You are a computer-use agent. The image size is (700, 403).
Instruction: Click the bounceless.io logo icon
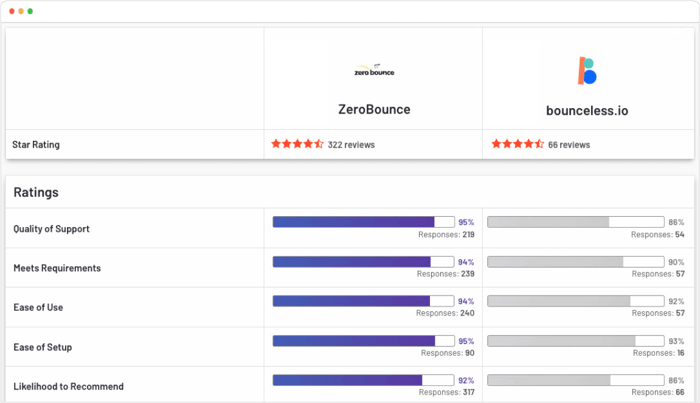click(587, 71)
